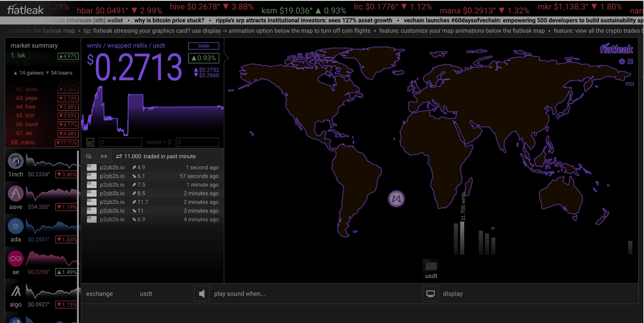Click the 0.93% change badge
Viewport: 644px width, 323px height.
click(204, 58)
